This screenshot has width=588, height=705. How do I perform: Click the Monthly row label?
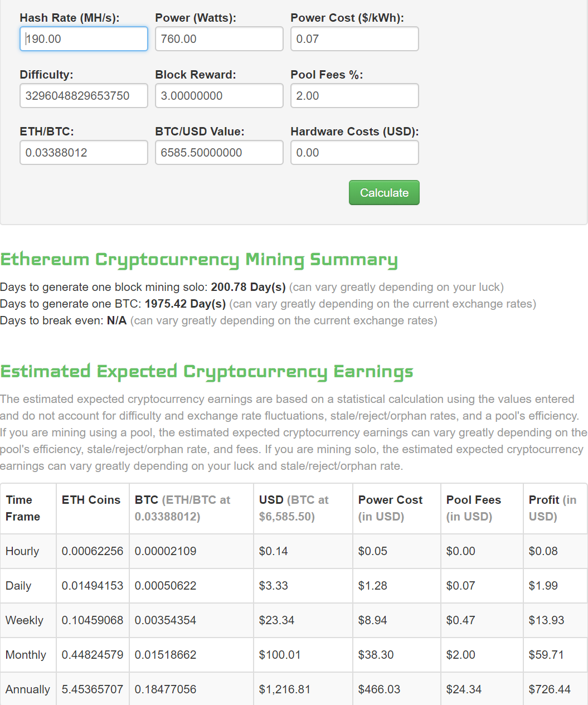pos(26,655)
